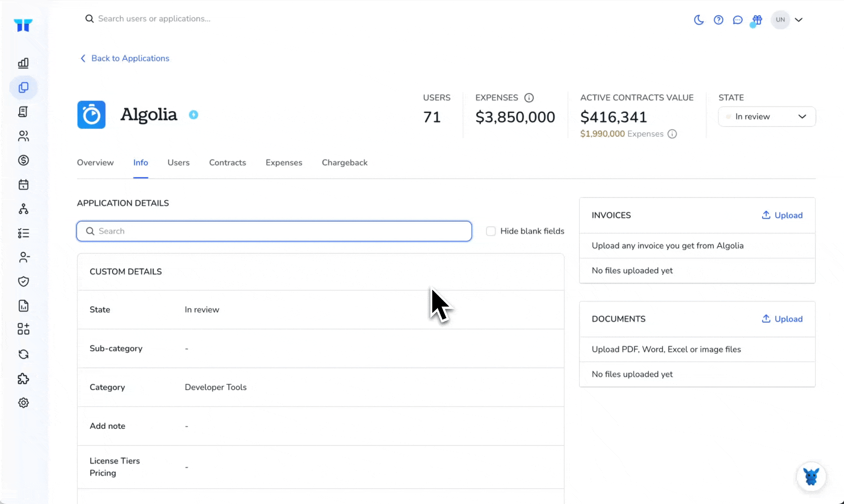Check the Hide blank fields checkbox

tap(491, 231)
